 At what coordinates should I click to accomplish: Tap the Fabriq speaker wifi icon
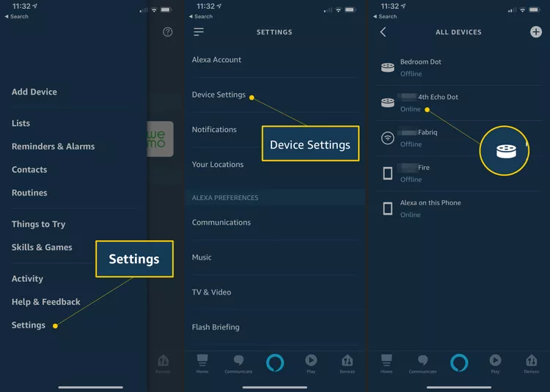388,138
